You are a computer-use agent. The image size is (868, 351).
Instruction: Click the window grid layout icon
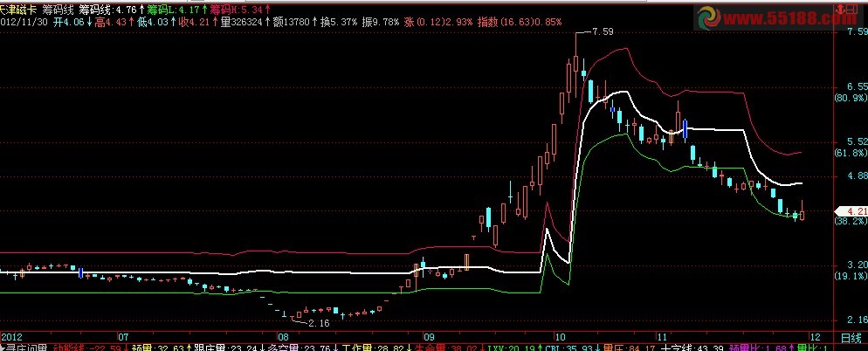coord(852,9)
